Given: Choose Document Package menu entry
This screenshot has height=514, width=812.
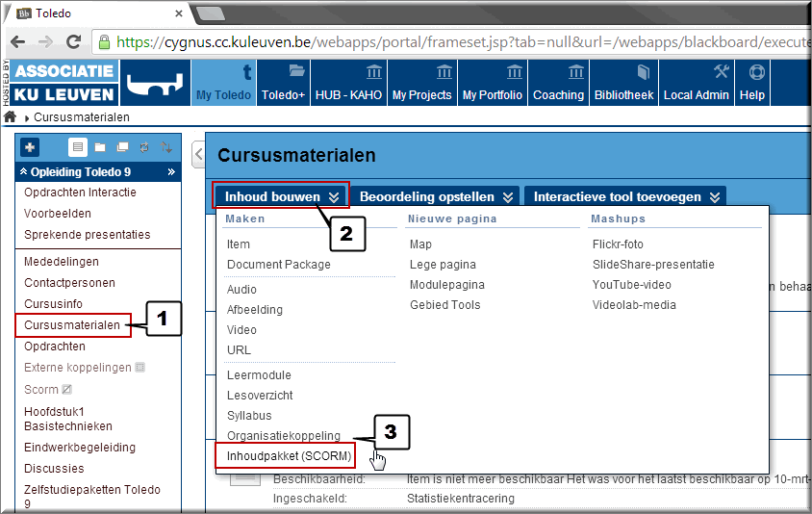Looking at the screenshot, I should tap(279, 265).
